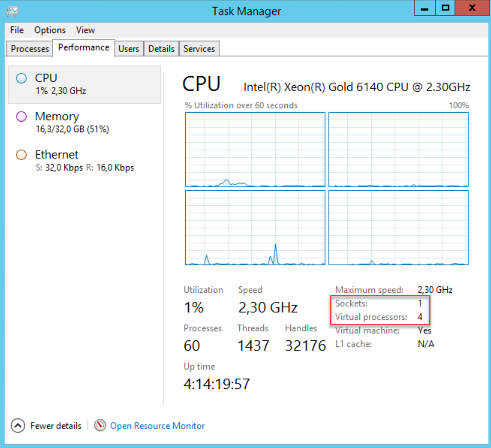This screenshot has height=448, width=491.
Task: Switch to the Processes tab
Action: click(x=30, y=49)
